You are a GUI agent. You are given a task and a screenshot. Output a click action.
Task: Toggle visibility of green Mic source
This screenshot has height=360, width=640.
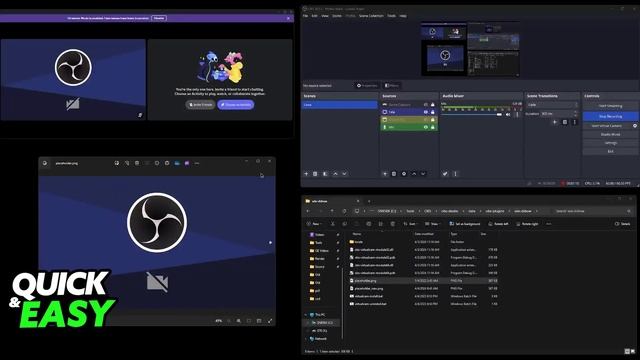pos(426,127)
